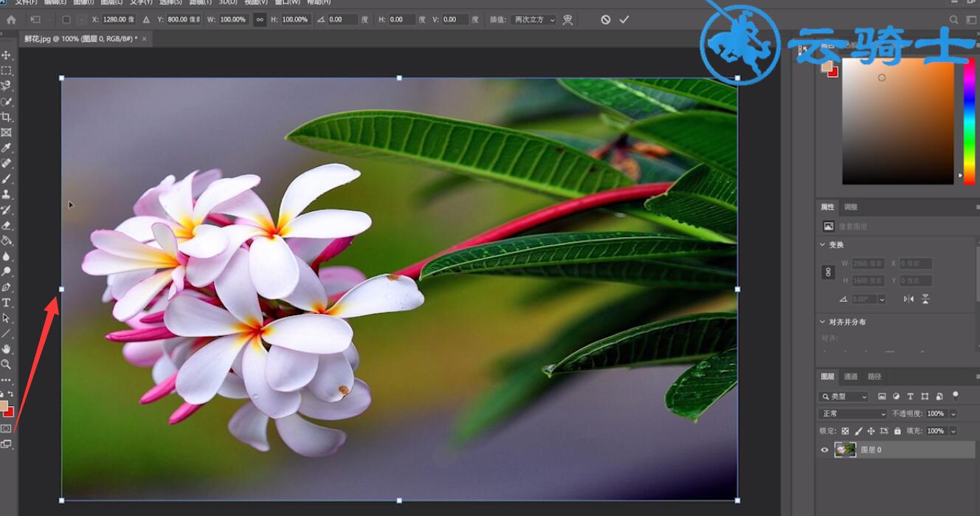The image size is (980, 516).
Task: Filter for pixel layers
Action: (882, 396)
